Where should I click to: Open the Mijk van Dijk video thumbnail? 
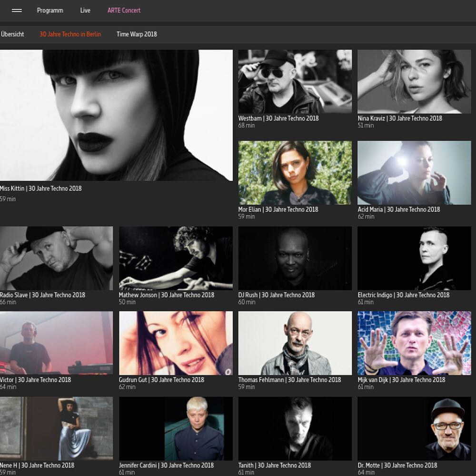414,343
